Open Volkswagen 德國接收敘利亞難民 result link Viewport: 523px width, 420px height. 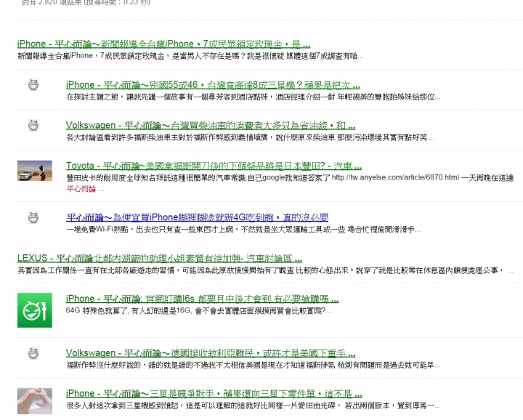click(211, 353)
